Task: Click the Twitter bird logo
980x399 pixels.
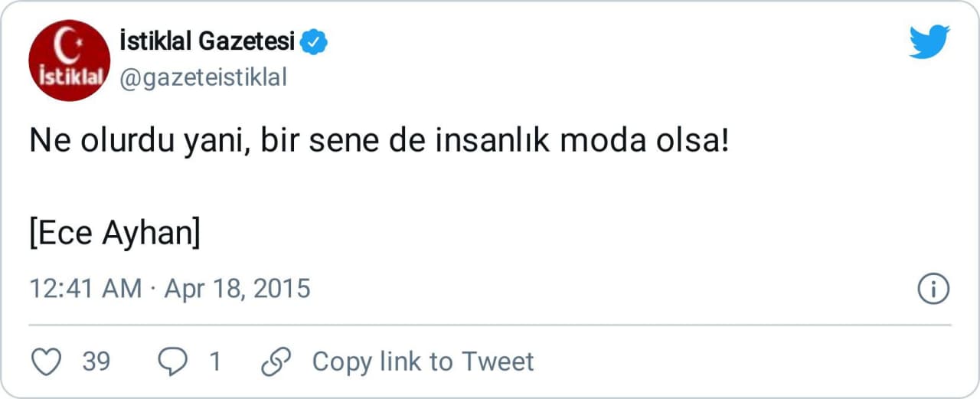Action: 929,42
